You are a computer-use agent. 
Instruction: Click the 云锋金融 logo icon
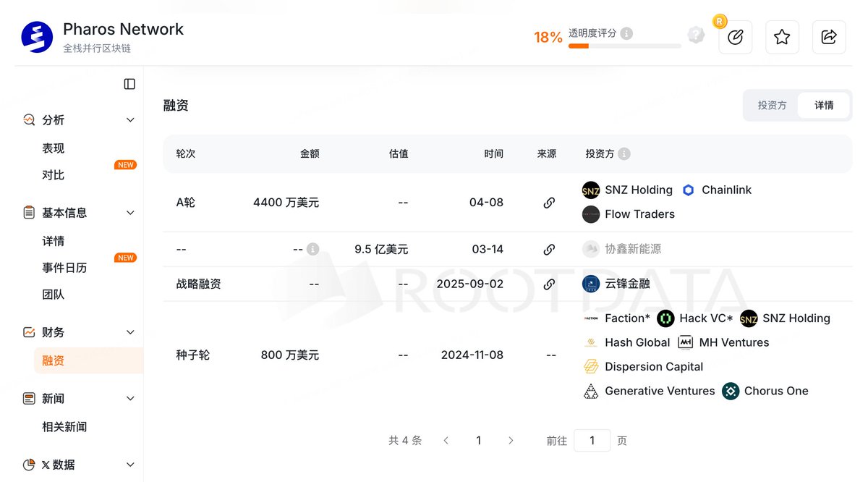point(591,284)
